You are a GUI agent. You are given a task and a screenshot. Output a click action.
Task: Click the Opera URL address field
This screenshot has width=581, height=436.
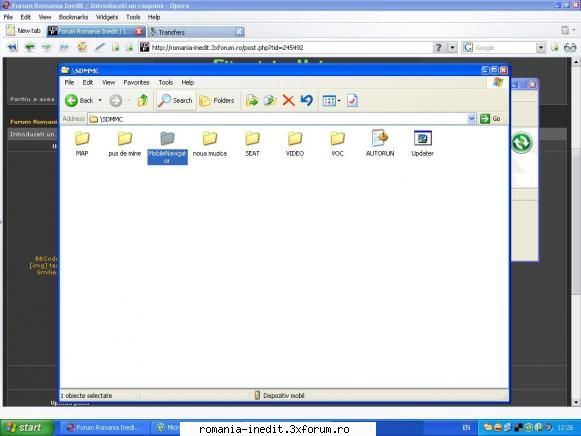point(291,47)
